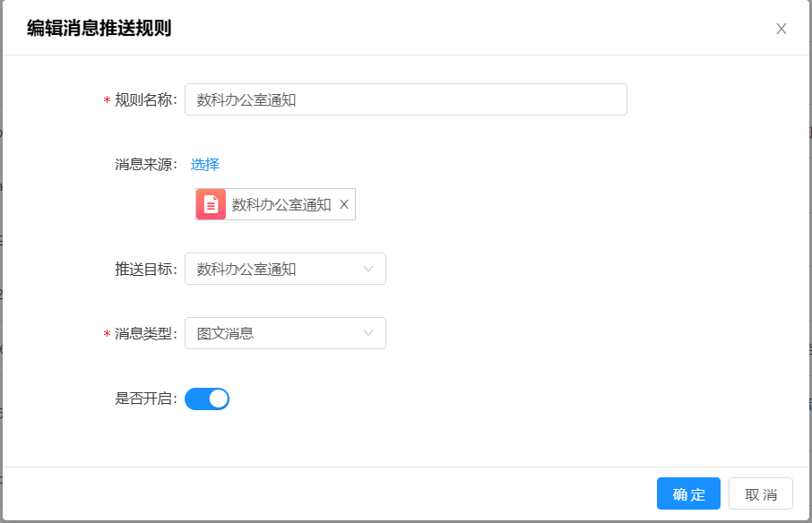Click the dialog title 编辑消息推送规则
Image resolution: width=812 pixels, height=523 pixels.
click(x=99, y=29)
